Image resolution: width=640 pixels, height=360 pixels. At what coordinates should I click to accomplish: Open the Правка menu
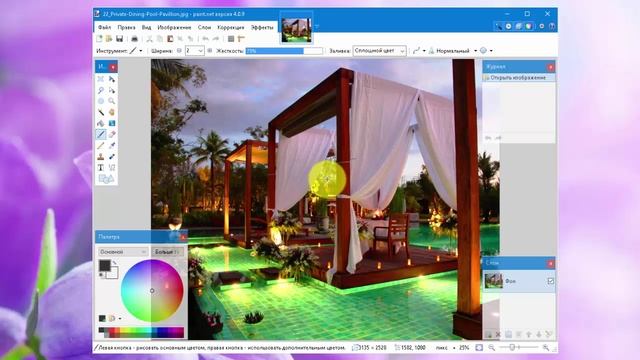click(x=126, y=27)
